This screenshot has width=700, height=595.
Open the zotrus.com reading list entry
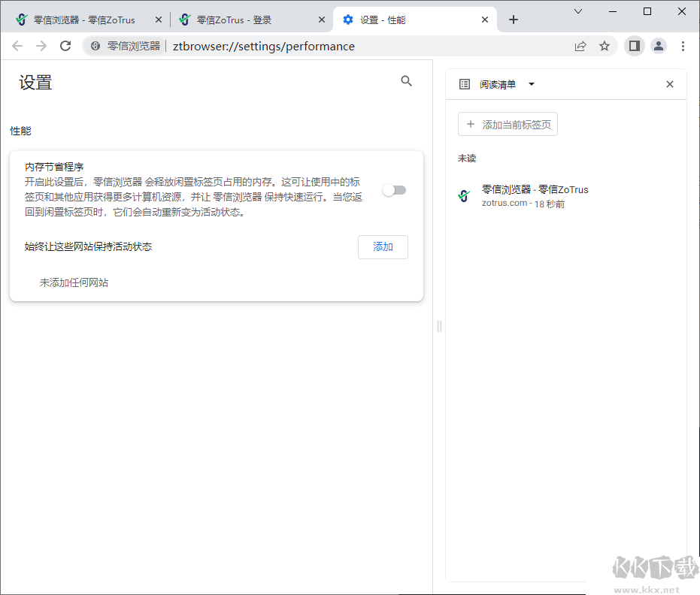pos(534,195)
